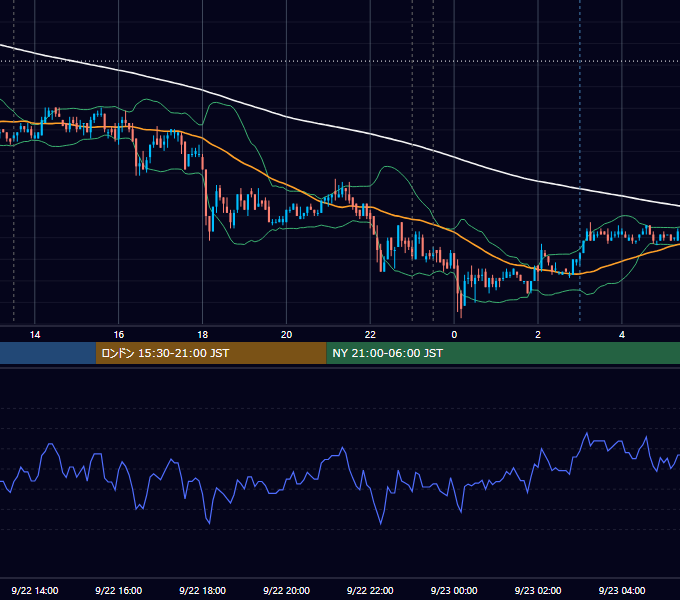
Task: Click the 2 hour label on price chart axis
Action: 538,335
